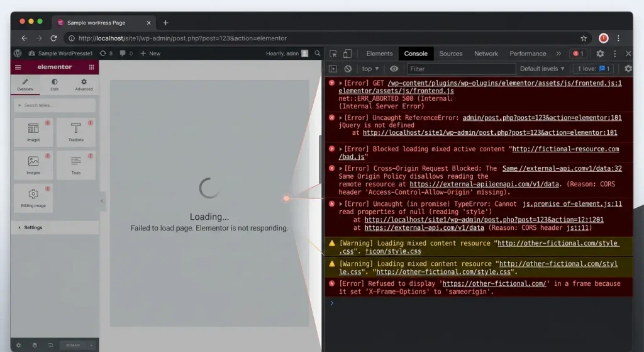The image size is (644, 352).
Task: Open Elementor hamburger menu
Action: (x=18, y=67)
